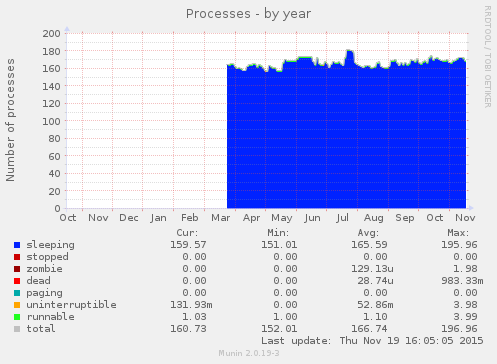Click the 'Munin 2.0.19-3' version footer

tap(249, 353)
